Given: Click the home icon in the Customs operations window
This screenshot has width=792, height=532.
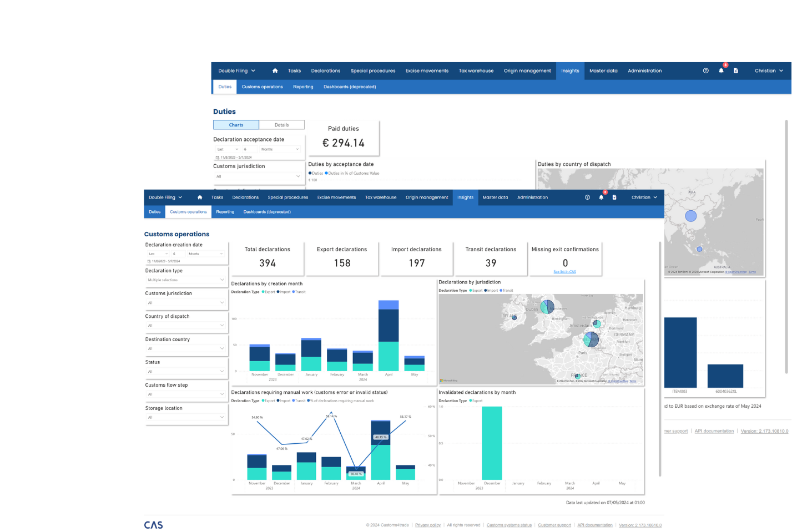Looking at the screenshot, I should [x=200, y=197].
